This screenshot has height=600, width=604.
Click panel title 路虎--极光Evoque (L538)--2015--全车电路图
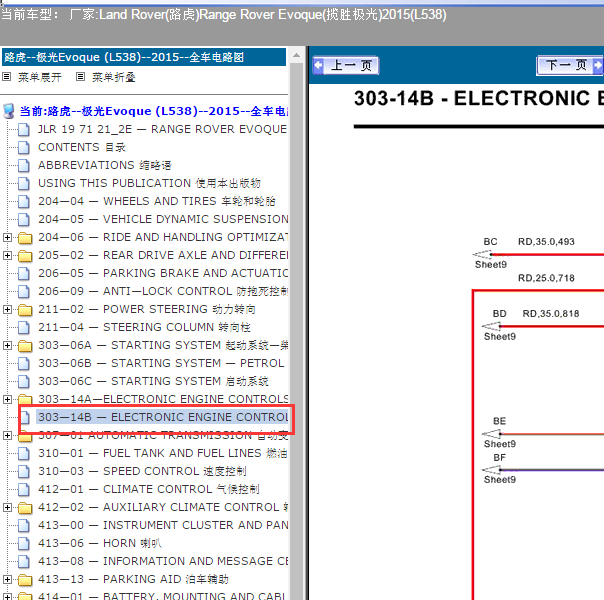pyautogui.click(x=124, y=57)
